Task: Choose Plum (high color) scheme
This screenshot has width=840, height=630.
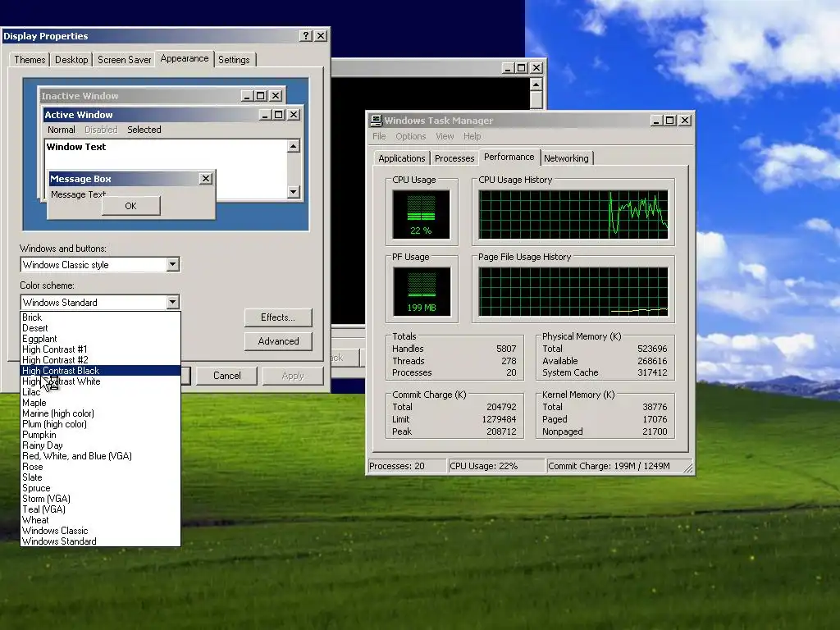Action: (100, 424)
